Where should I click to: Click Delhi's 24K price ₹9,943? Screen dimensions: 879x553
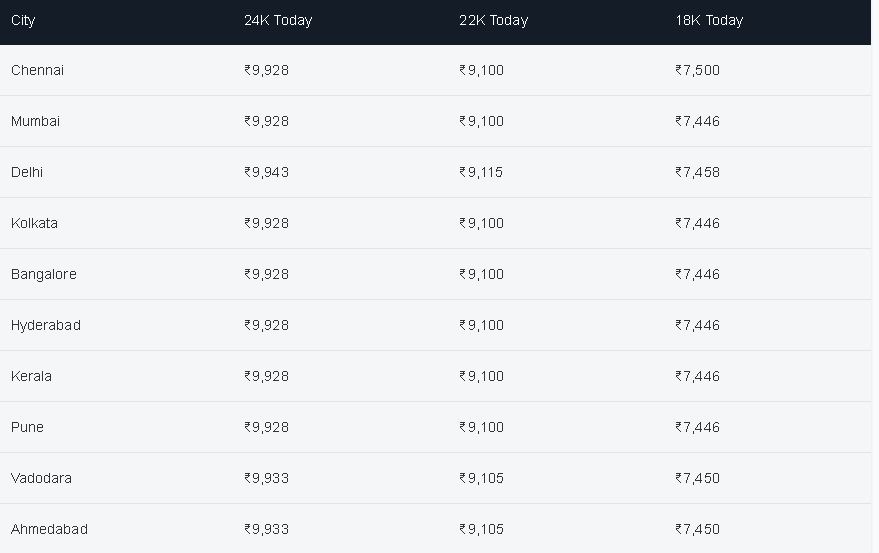pos(266,172)
